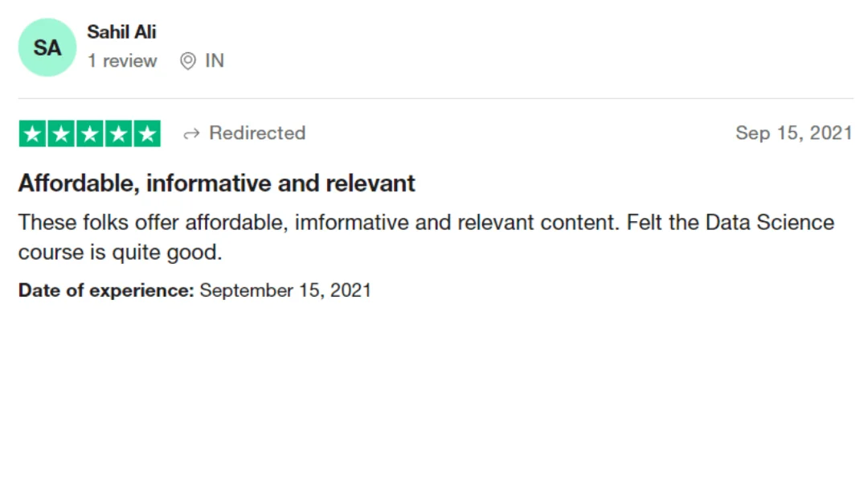Click the first green rating star
868x489 pixels.
coord(33,134)
